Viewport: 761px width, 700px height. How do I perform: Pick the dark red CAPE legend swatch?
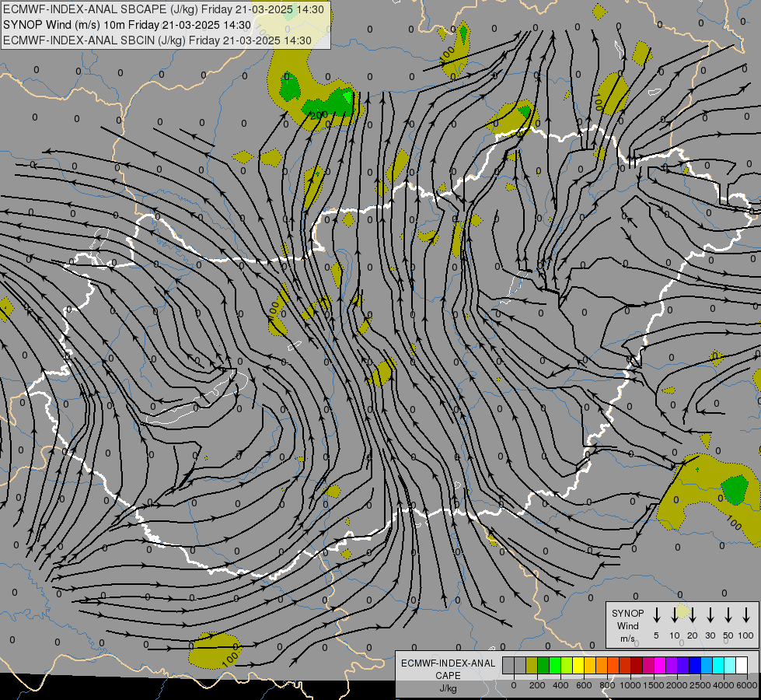point(637,665)
